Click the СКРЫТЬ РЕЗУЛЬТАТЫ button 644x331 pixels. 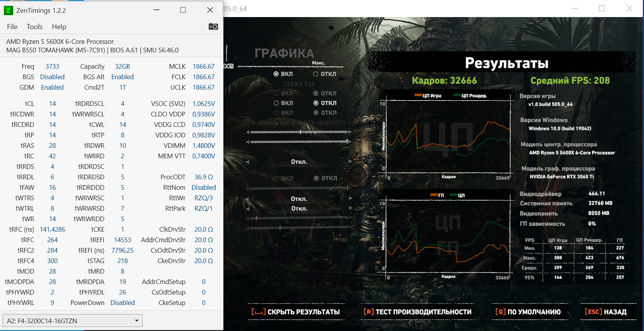[296, 312]
